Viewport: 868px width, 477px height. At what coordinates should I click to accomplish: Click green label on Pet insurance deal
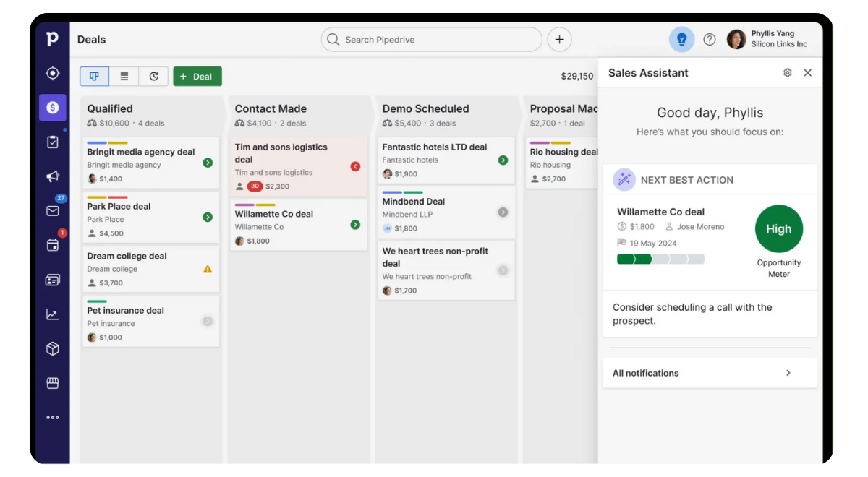click(x=97, y=301)
